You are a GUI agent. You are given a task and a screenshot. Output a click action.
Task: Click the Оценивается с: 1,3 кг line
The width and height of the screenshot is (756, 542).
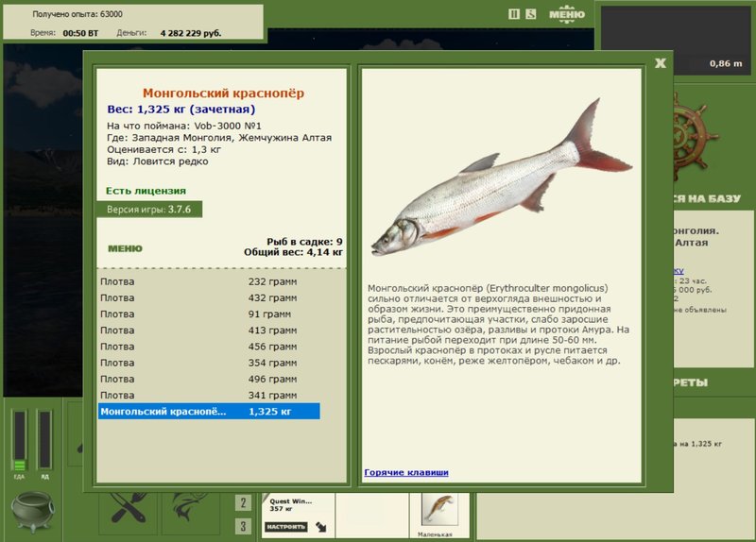click(x=163, y=149)
